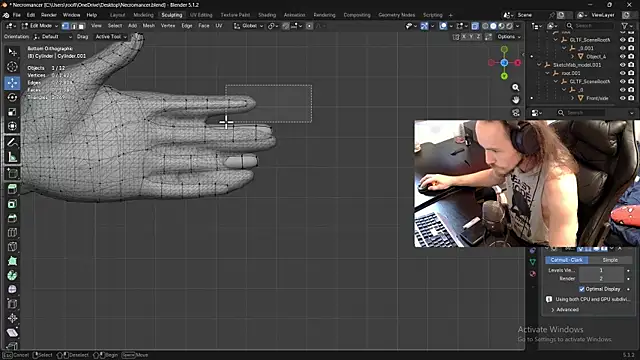Select the Shrink/Fatten tool
640x360 pixels.
(x=12, y=318)
